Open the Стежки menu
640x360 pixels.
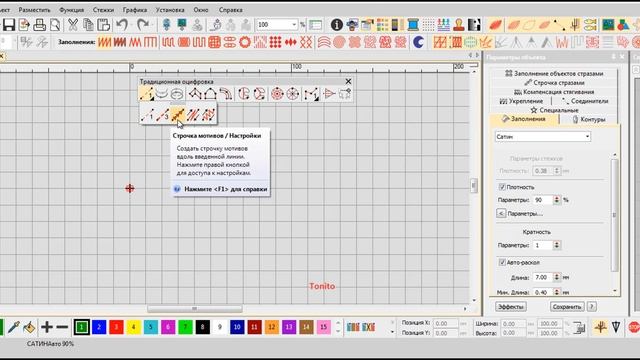point(103,10)
